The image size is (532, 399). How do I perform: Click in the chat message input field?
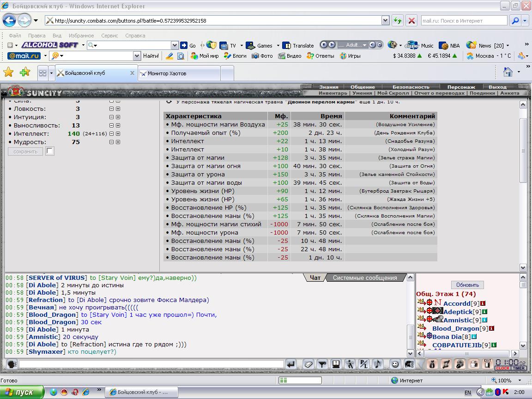[x=151, y=364]
